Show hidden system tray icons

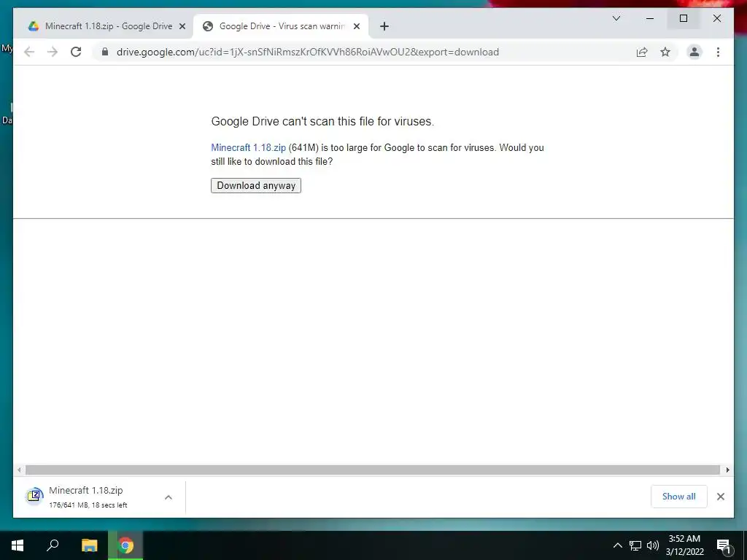click(x=617, y=545)
